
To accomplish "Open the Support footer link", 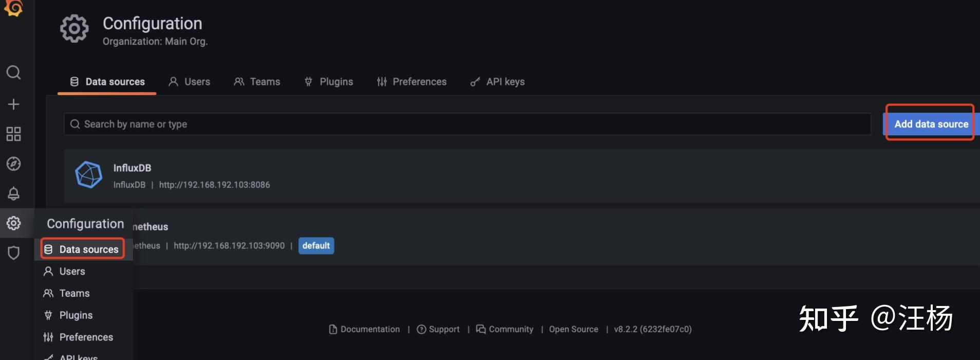I will [438, 329].
